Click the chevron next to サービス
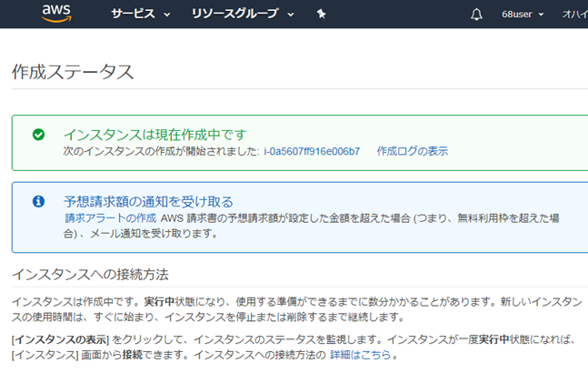Screen dimensions: 588x373 pyautogui.click(x=166, y=15)
